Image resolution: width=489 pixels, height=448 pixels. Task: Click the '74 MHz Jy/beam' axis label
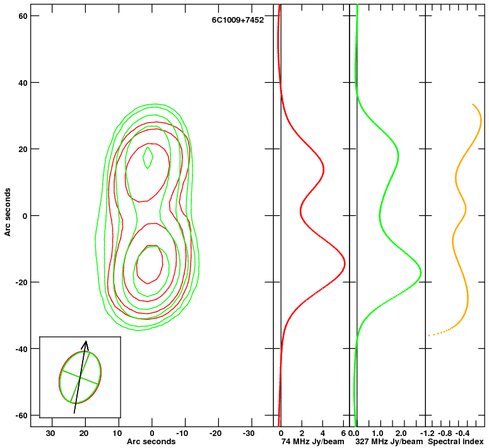tap(313, 442)
